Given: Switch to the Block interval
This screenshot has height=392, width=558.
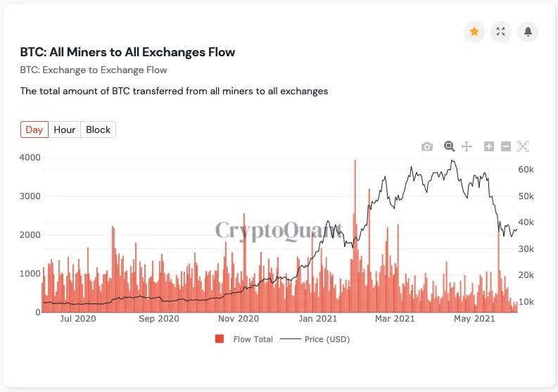Looking at the screenshot, I should [x=98, y=129].
